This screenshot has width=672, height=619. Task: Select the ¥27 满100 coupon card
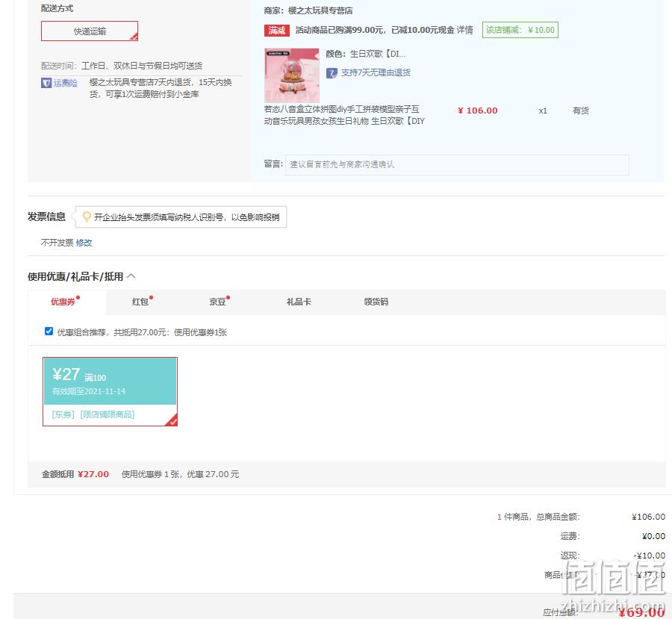[x=111, y=391]
